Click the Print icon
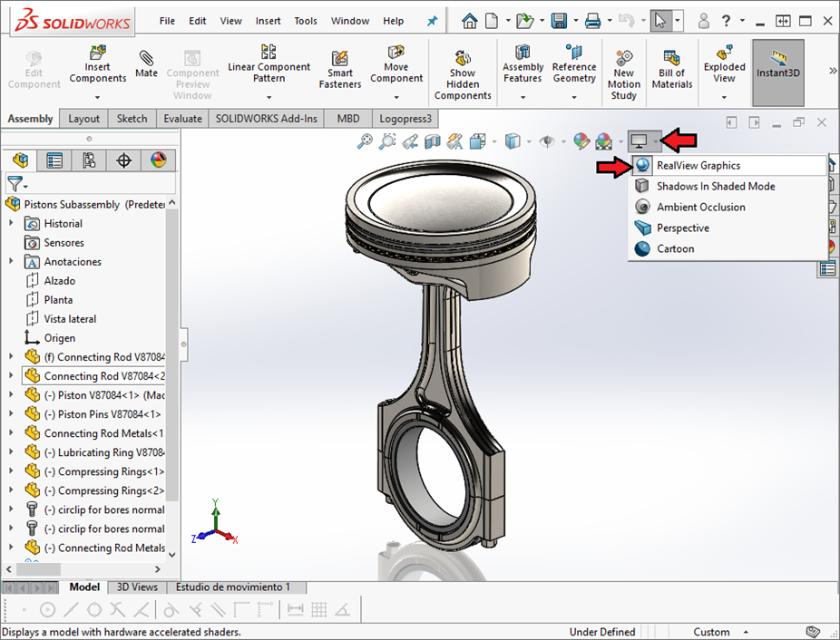This screenshot has height=640, width=840. coord(592,21)
